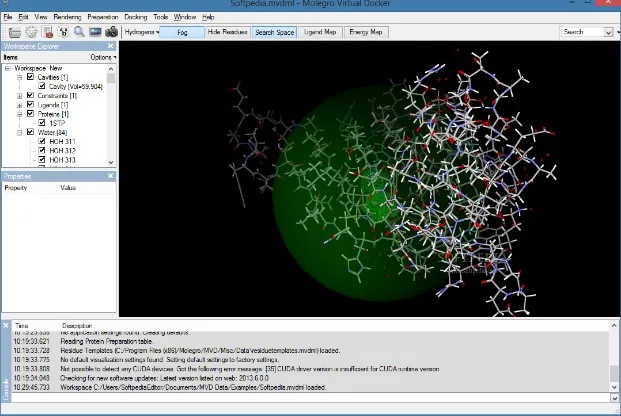Uncheck the Cavities [1] checkbox

pos(30,77)
